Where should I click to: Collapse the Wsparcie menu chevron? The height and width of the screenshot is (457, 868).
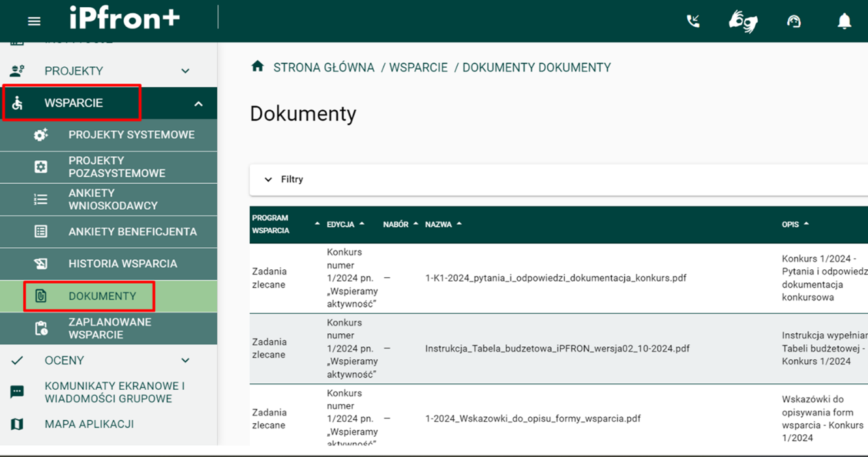coord(198,104)
